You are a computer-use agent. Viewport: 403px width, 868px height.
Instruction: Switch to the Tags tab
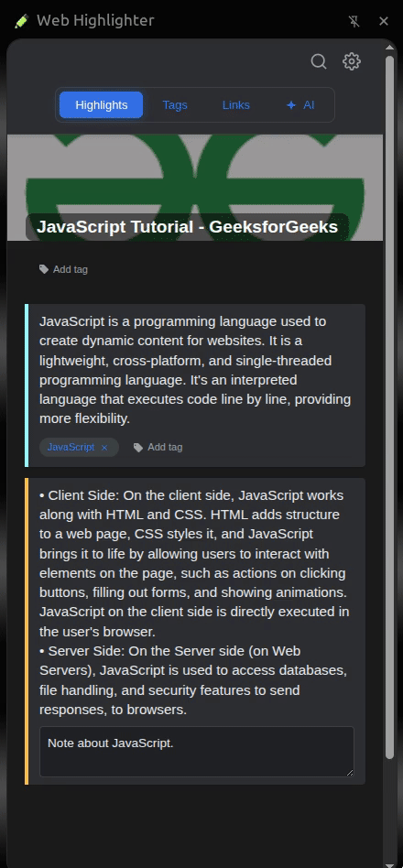[175, 105]
